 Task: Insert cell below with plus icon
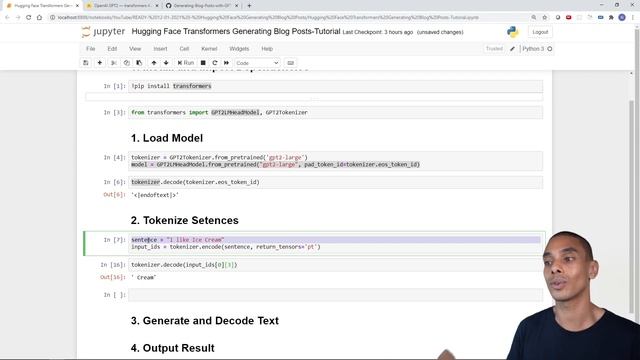pyautogui.click(x=100, y=63)
